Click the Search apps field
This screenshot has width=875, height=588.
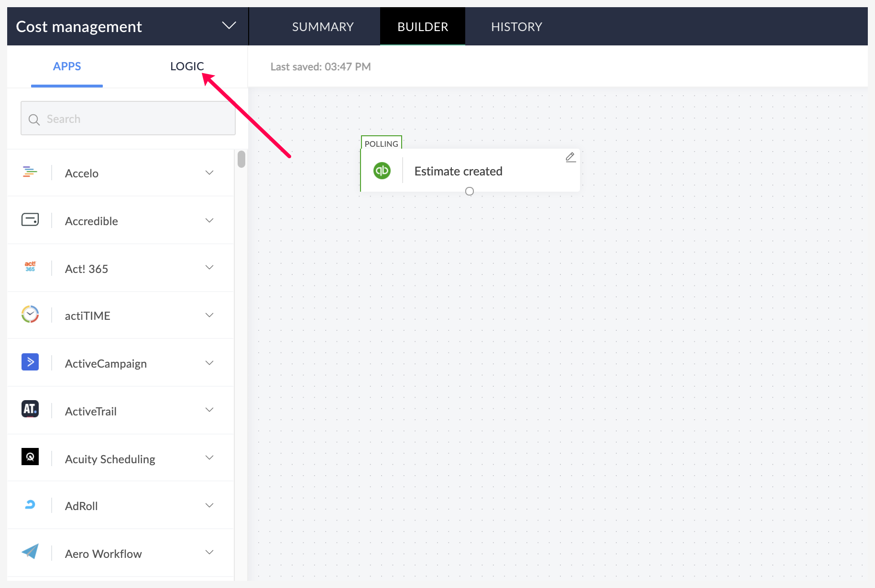[128, 118]
